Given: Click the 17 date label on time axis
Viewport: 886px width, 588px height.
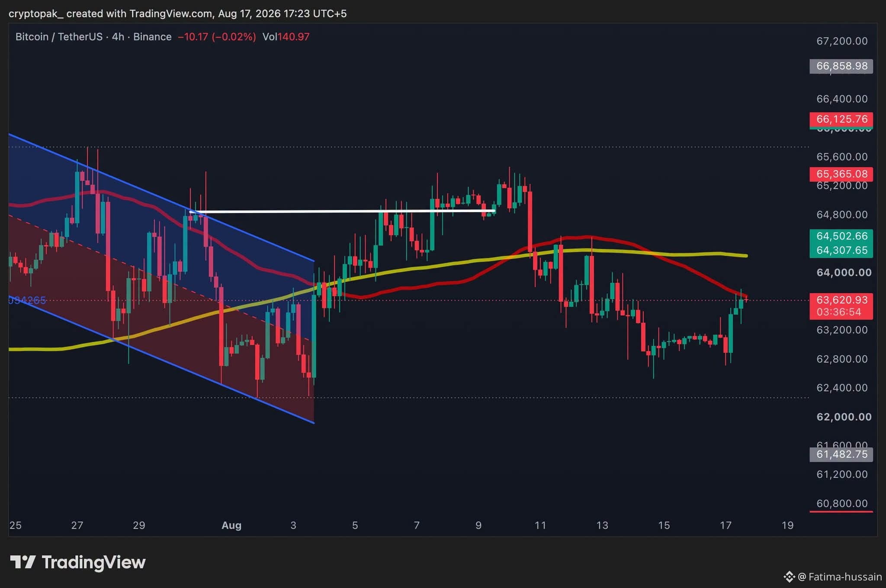Looking at the screenshot, I should 725,525.
